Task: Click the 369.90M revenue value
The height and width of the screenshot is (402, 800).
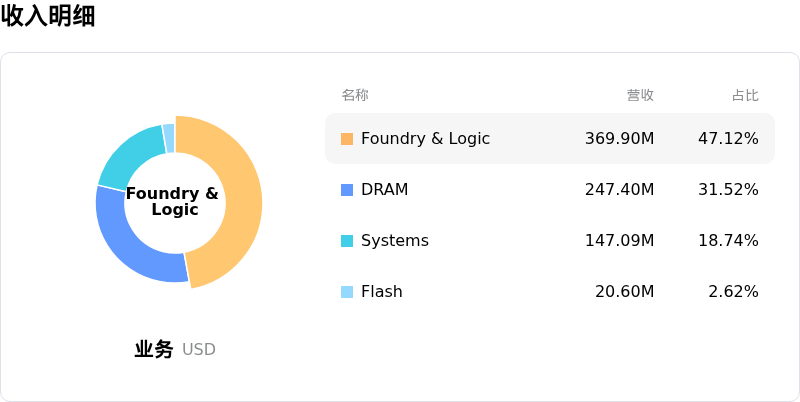Action: point(619,139)
